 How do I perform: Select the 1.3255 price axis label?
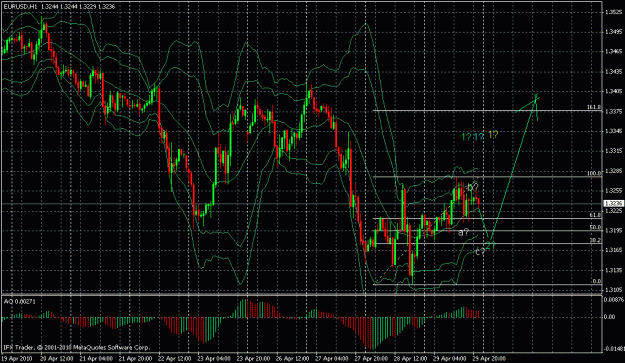coord(613,190)
